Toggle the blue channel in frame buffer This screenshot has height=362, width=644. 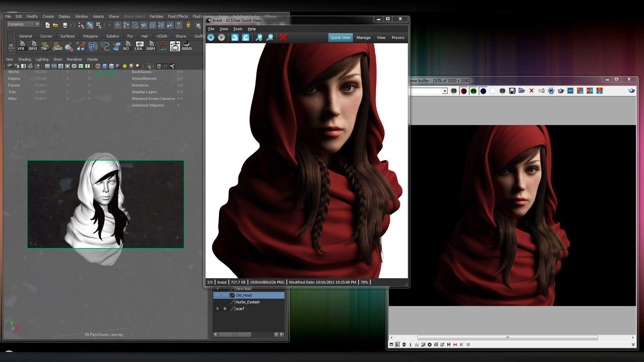tap(483, 91)
